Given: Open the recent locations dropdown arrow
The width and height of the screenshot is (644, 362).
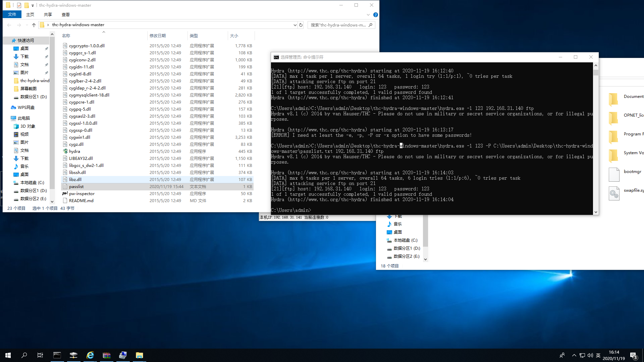Looking at the screenshot, I should coord(27,25).
